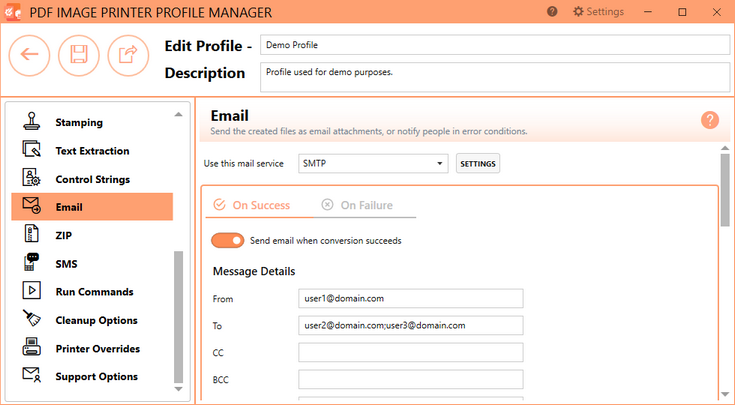
Task: Click the sidebar scrollbar thumb
Action: [179, 317]
